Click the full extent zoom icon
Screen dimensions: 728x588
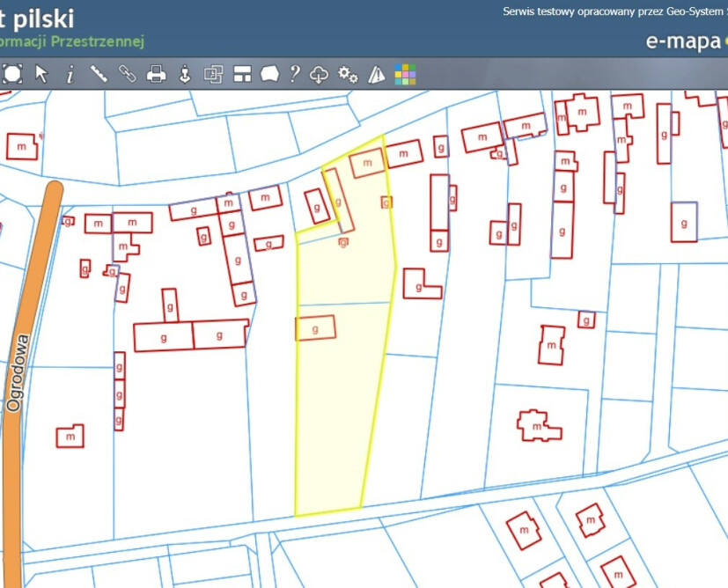tap(12, 74)
